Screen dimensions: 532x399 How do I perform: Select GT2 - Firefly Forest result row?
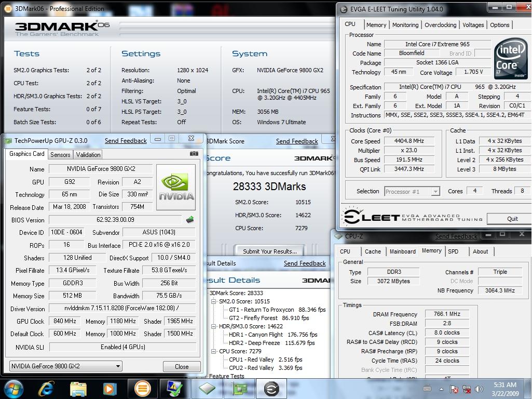click(269, 318)
